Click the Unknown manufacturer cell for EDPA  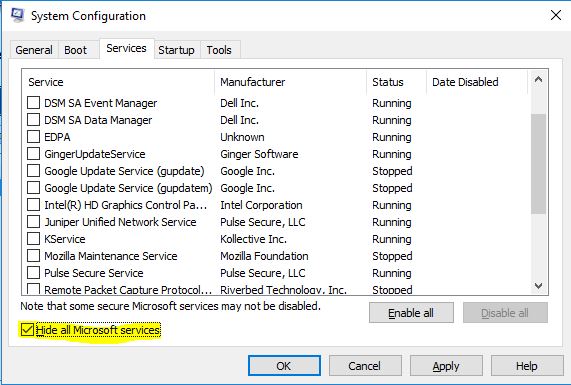tap(242, 137)
